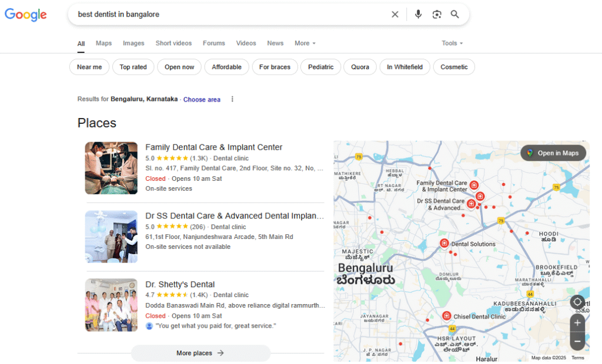Apply the Quora filter chip

(360, 67)
